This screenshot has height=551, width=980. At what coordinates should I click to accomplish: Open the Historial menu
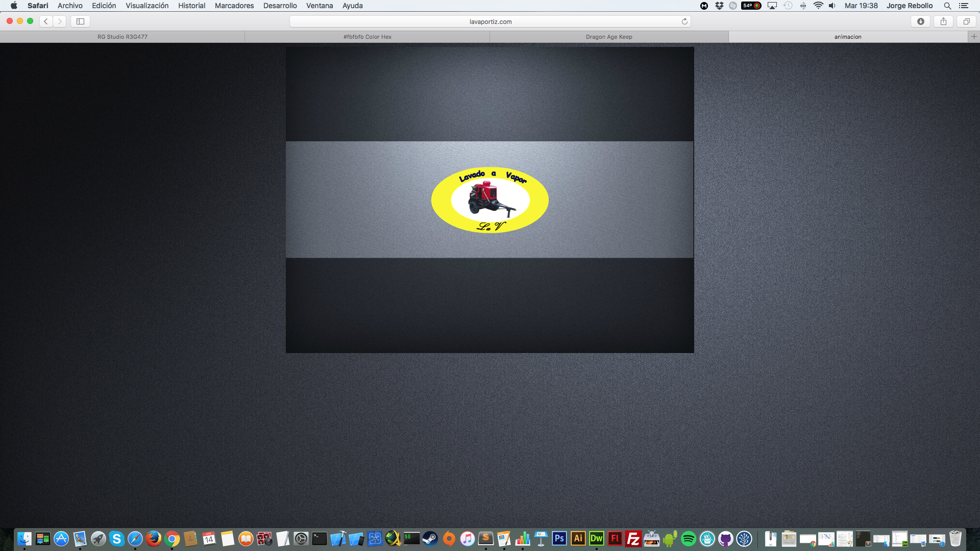tap(191, 6)
